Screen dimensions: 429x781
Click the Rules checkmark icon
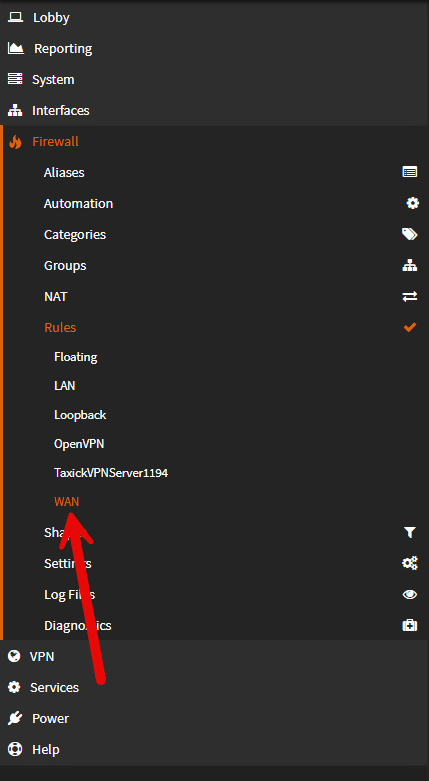[x=410, y=327]
